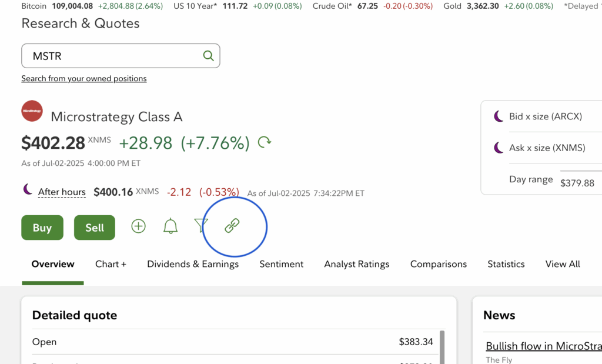Click the moon icon beside After hours

point(27,189)
